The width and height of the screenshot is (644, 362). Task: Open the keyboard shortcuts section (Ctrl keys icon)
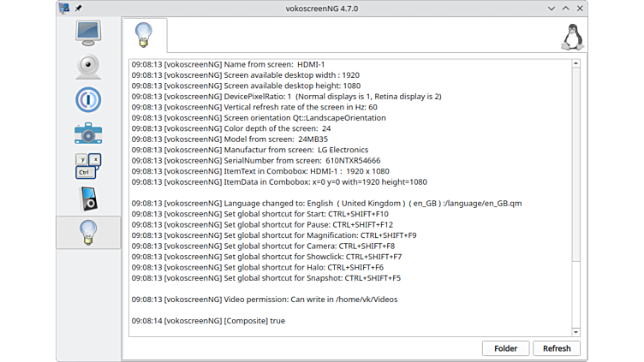click(88, 166)
